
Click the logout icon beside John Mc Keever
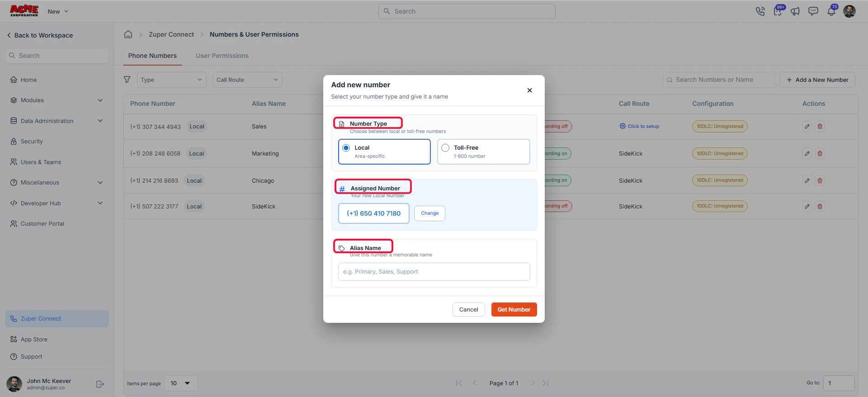pos(100,384)
